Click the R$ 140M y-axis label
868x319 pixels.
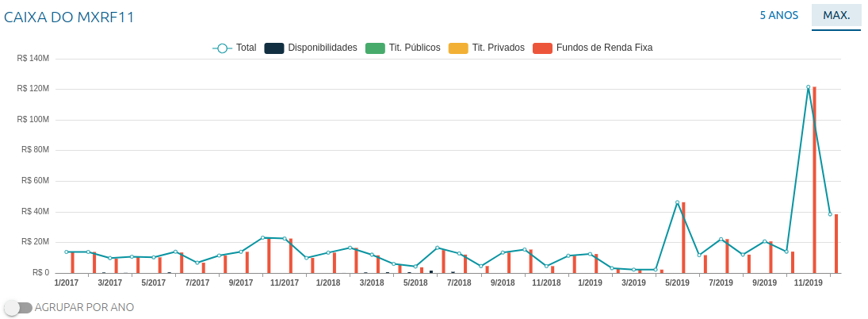[34, 58]
